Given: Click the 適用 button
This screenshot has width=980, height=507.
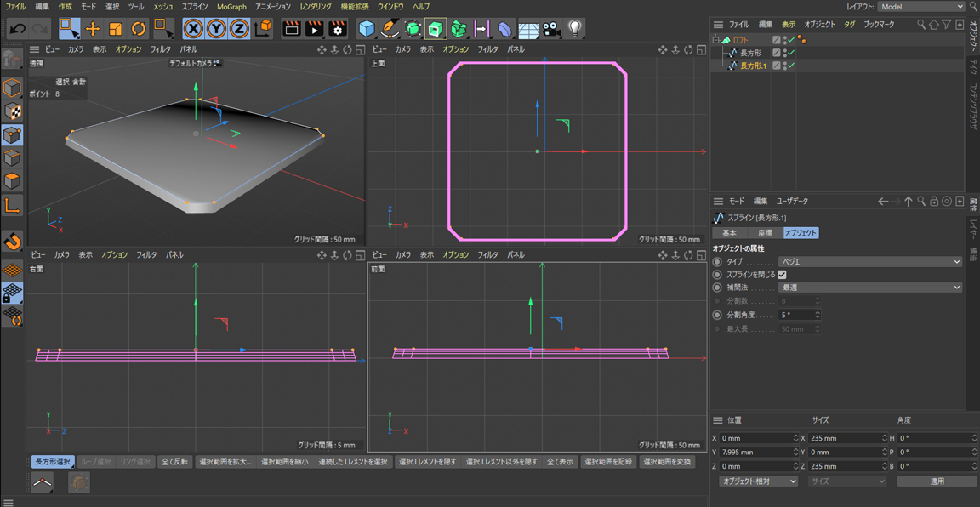Looking at the screenshot, I should (937, 481).
